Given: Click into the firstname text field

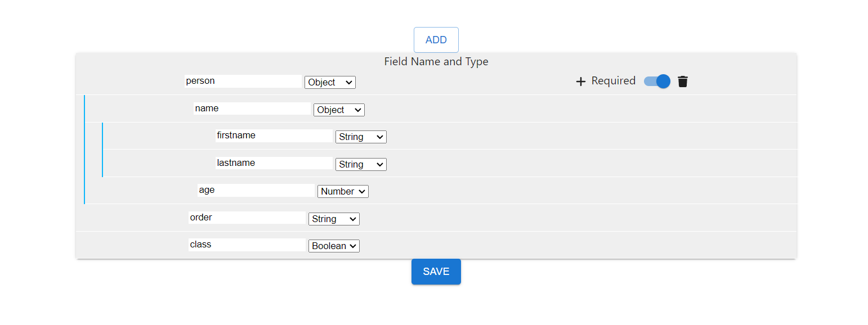Looking at the screenshot, I should [274, 136].
